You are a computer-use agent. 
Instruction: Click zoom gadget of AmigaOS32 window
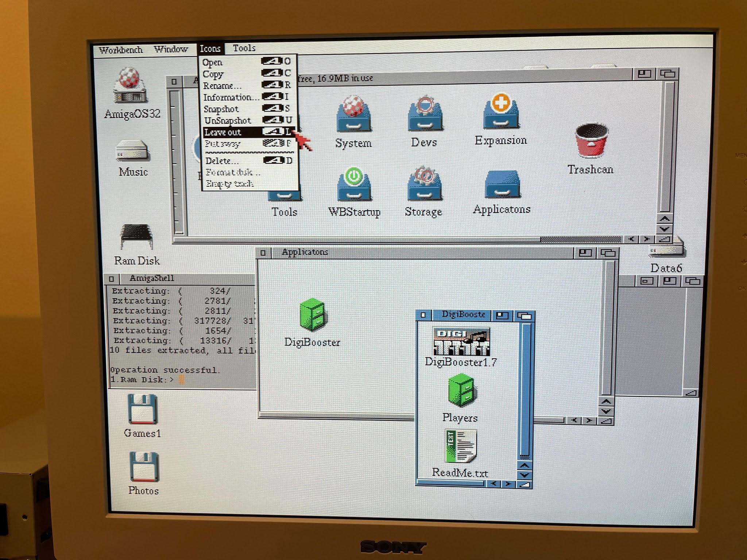[x=644, y=74]
